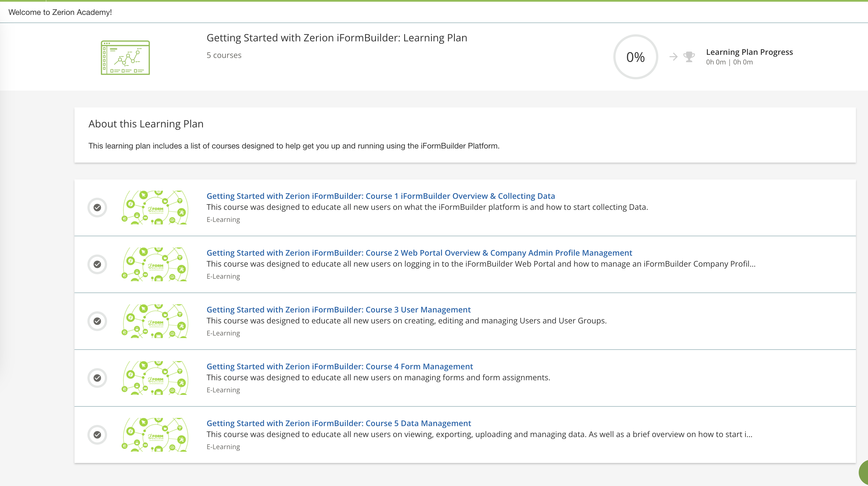Click the 'About this Learning Plan' heading

pos(146,124)
